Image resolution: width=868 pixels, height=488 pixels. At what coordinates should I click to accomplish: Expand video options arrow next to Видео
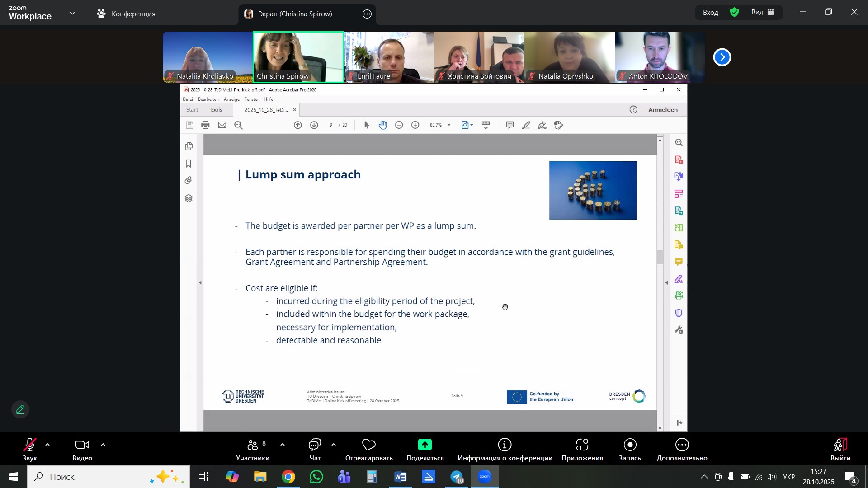pyautogui.click(x=103, y=445)
